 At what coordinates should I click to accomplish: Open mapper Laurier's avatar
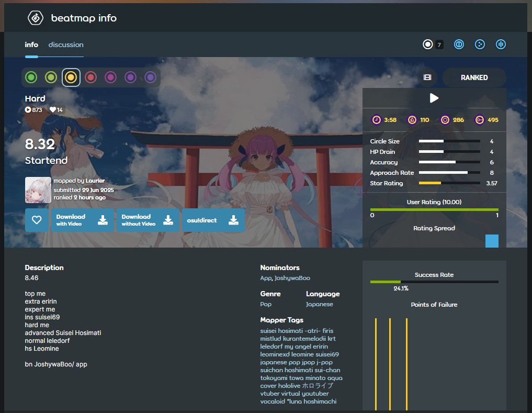click(x=38, y=190)
